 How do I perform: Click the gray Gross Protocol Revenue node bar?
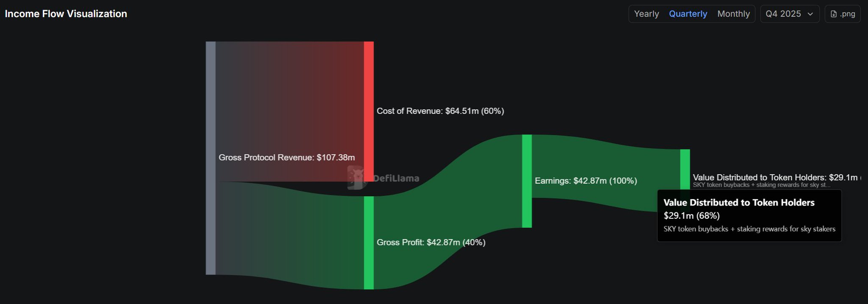[x=211, y=158]
